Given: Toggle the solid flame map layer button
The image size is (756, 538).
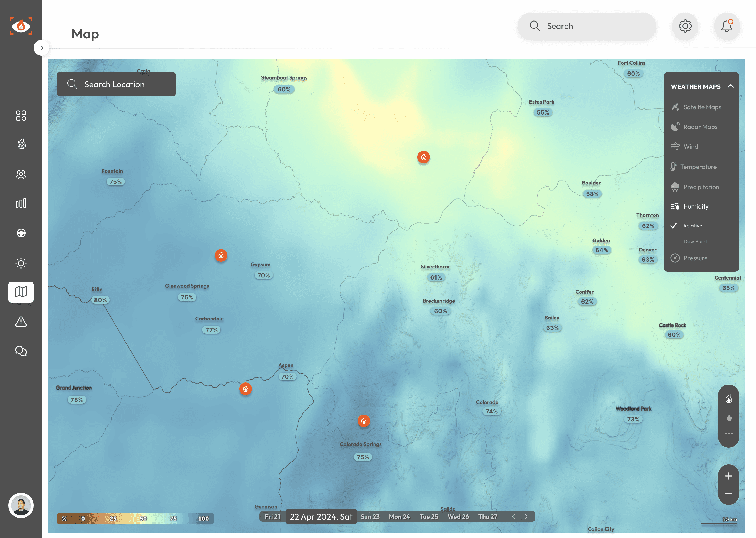Looking at the screenshot, I should point(728,417).
